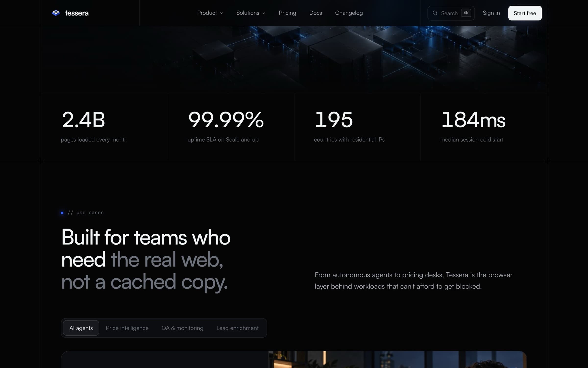Click the Sign in link
The image size is (588, 368).
[491, 13]
